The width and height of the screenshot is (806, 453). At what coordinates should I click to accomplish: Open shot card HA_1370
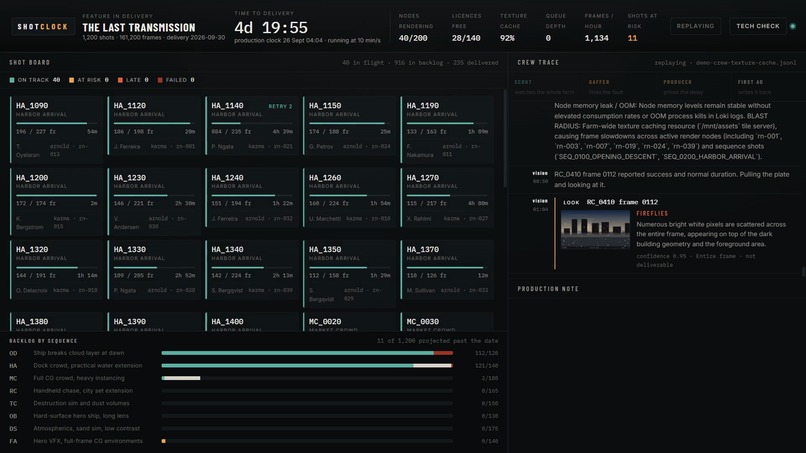(x=447, y=270)
